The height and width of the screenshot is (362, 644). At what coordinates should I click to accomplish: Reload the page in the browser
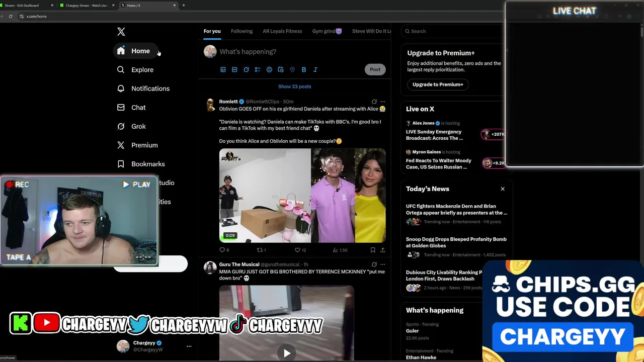(11, 16)
